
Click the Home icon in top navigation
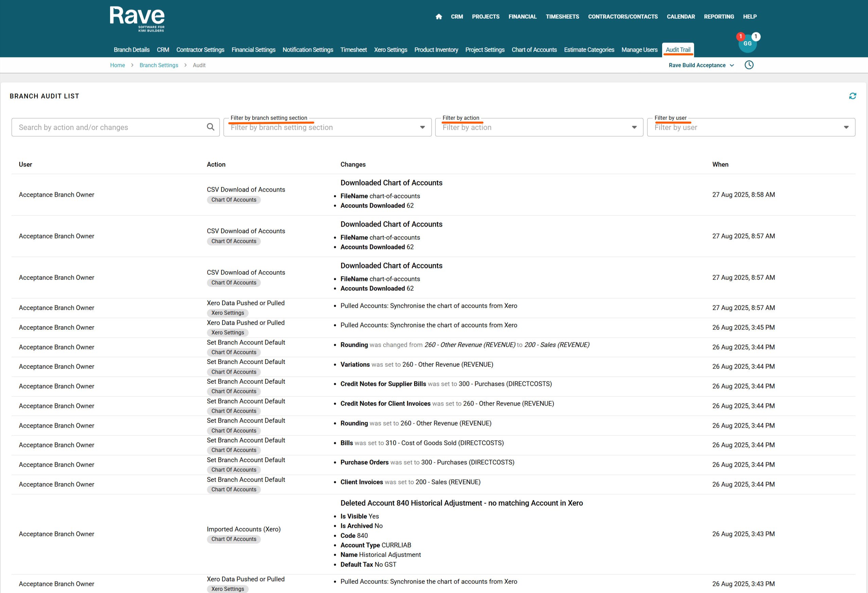(x=439, y=16)
